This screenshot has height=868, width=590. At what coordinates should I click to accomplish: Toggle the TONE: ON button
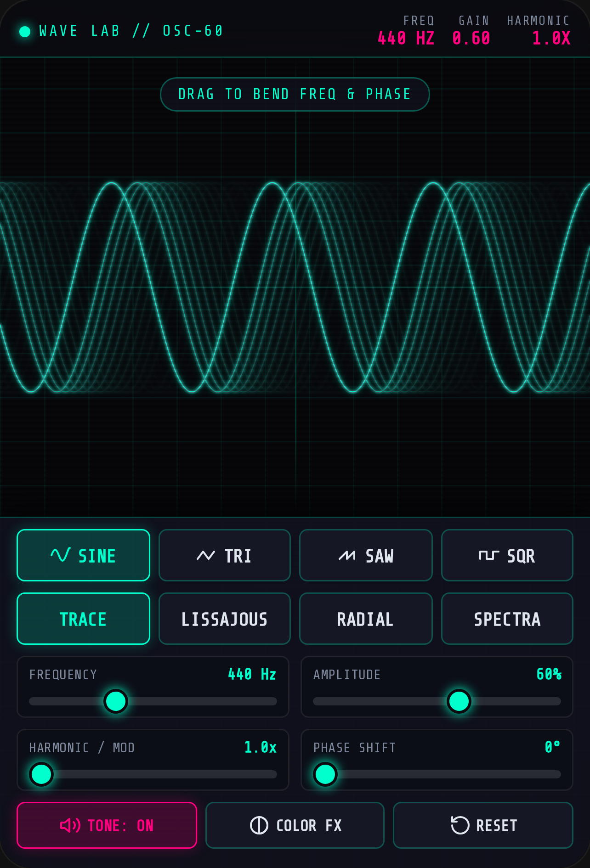107,825
